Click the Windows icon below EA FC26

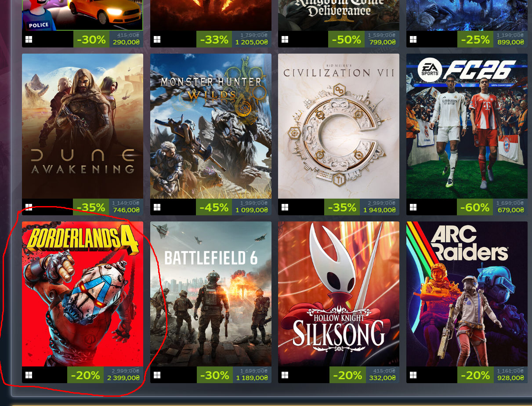tap(413, 207)
